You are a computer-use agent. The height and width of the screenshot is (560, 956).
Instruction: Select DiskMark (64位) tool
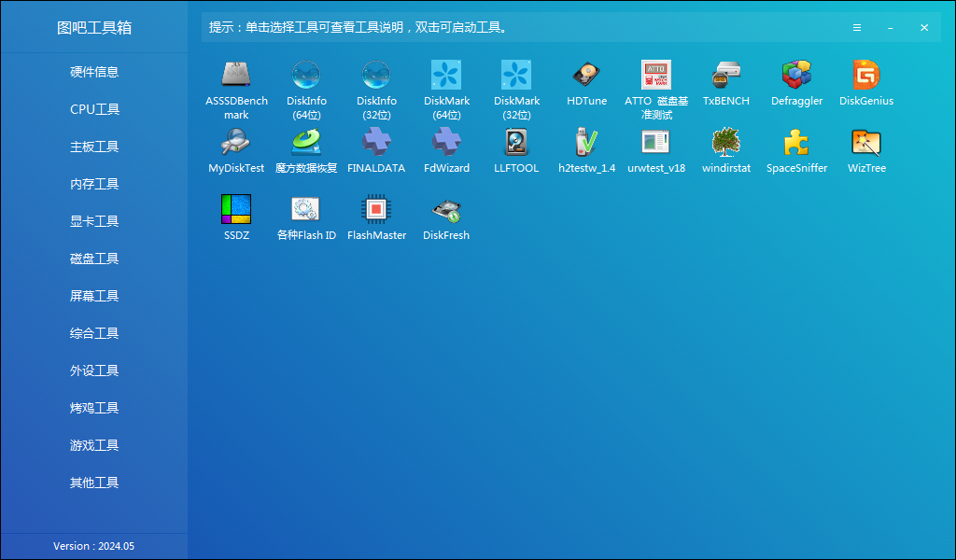[446, 75]
